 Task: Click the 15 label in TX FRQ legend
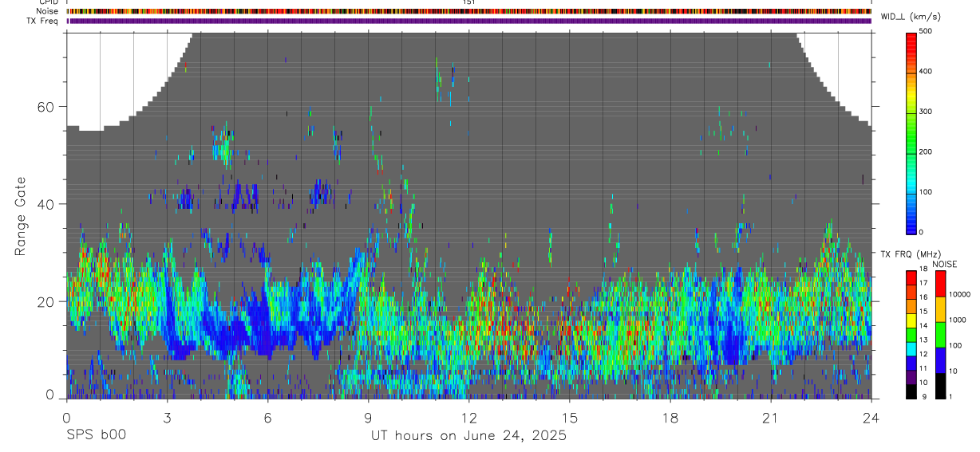tap(923, 312)
